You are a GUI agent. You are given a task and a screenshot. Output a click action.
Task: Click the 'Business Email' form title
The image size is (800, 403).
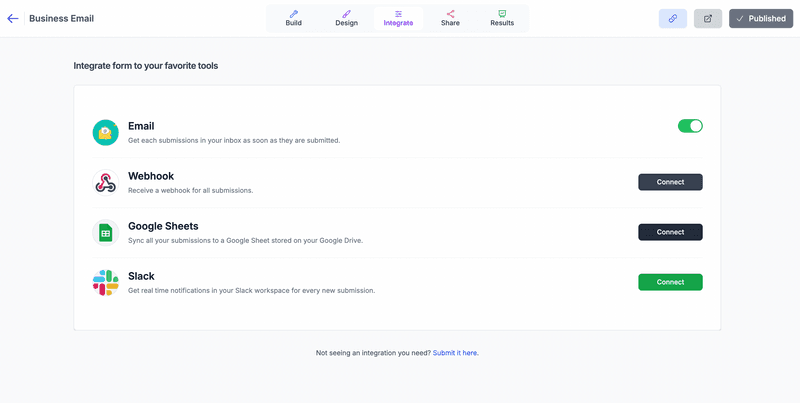click(x=61, y=18)
